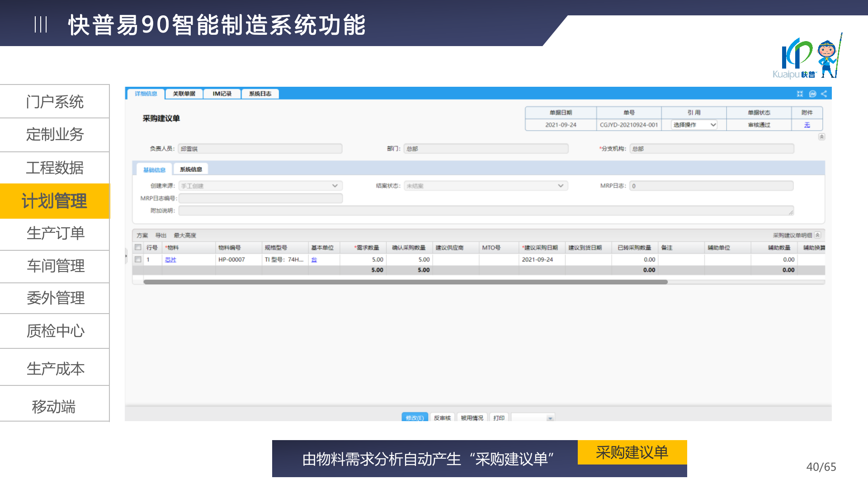Collapse 采购建议单明细 panel via chevron icon
Image resolution: width=868 pixels, height=488 pixels.
[x=817, y=235]
